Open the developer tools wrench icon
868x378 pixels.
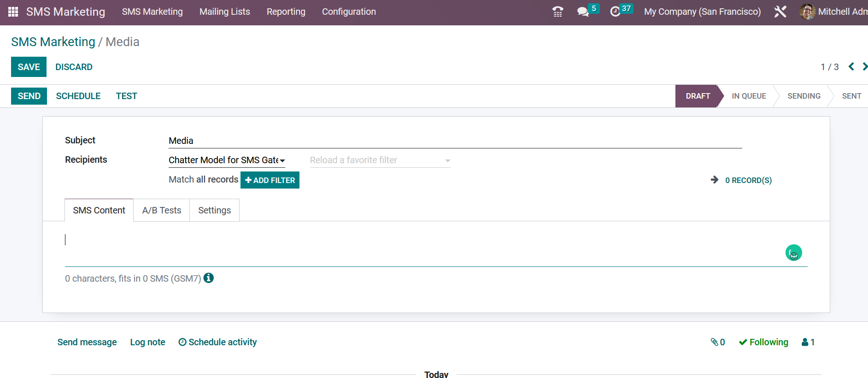780,12
